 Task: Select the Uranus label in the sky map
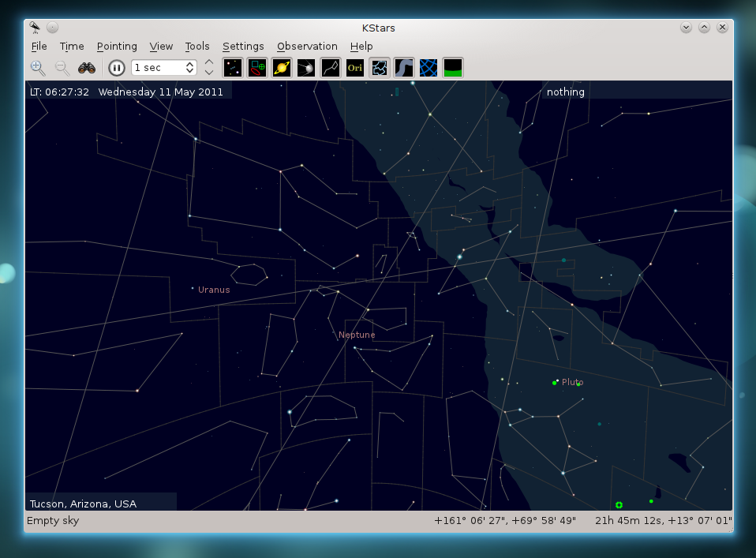pos(214,290)
